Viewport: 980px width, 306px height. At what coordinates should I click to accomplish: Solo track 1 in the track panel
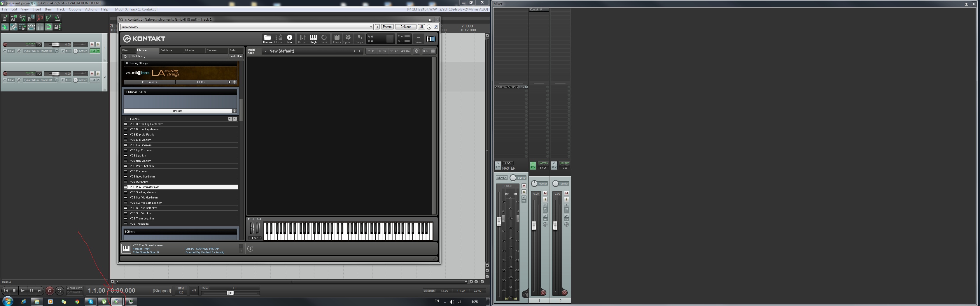(98, 45)
